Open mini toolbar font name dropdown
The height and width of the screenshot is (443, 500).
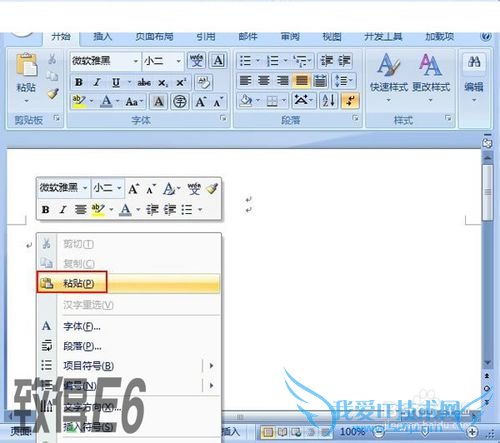[x=85, y=188]
